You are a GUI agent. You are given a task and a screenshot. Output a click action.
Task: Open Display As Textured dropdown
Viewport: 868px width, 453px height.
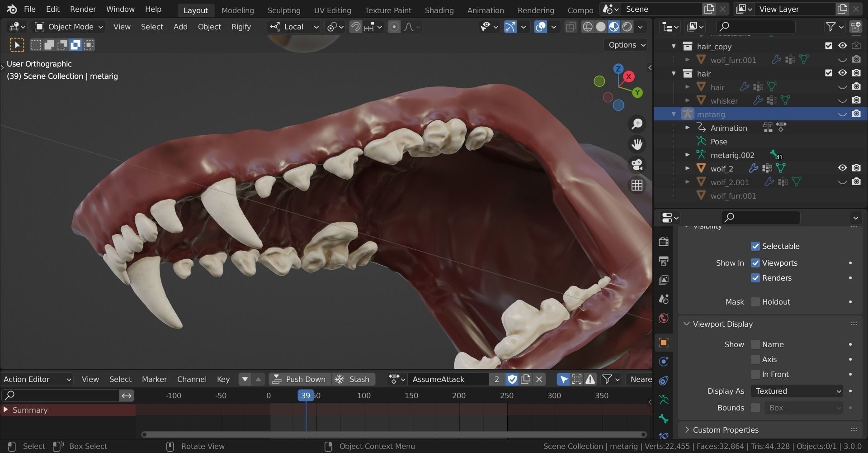(x=797, y=391)
